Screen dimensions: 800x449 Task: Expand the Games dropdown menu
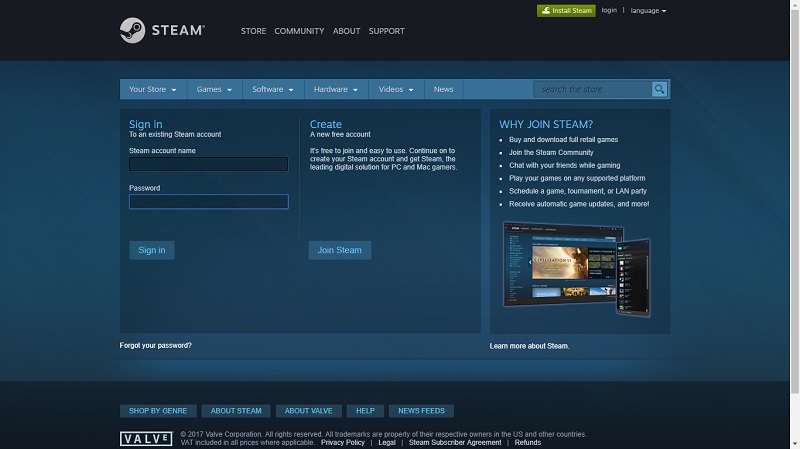coord(214,89)
